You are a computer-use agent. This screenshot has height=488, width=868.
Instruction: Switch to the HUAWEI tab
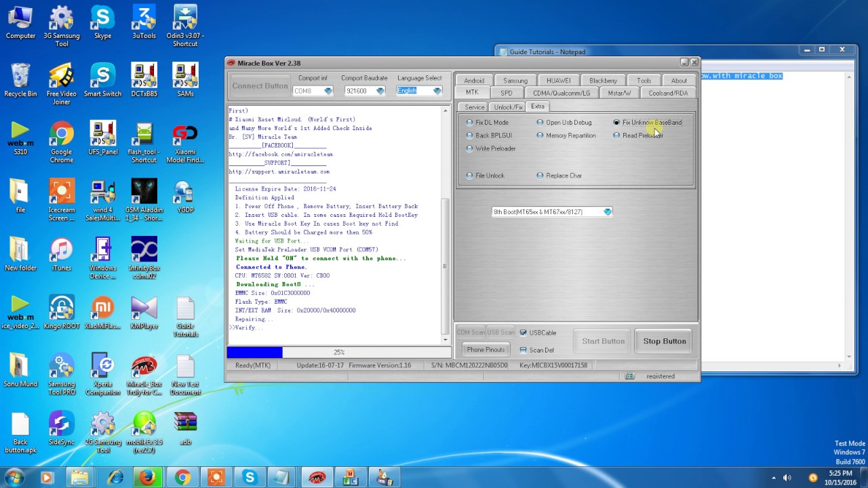(x=559, y=81)
